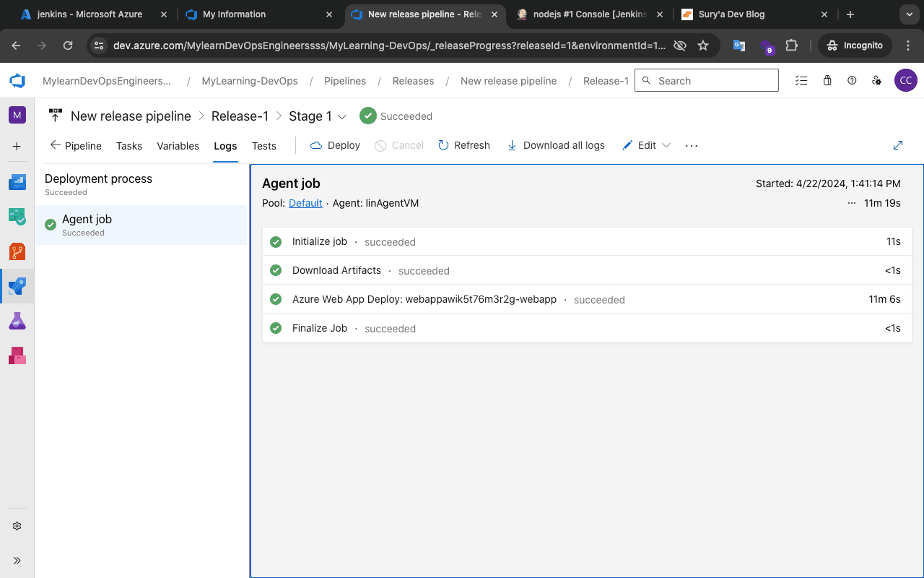Viewport: 924px width, 578px height.
Task: Click the Google Translate extension icon
Action: tap(739, 46)
